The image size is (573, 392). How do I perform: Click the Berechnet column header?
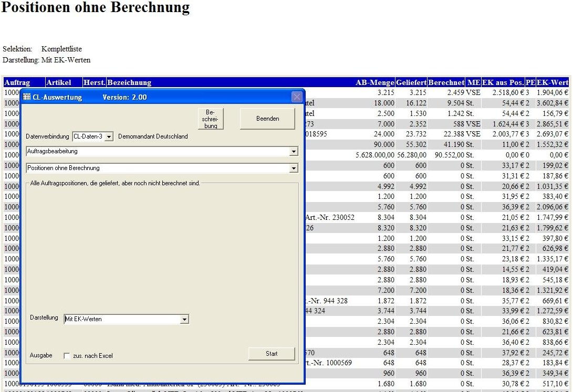click(x=446, y=82)
